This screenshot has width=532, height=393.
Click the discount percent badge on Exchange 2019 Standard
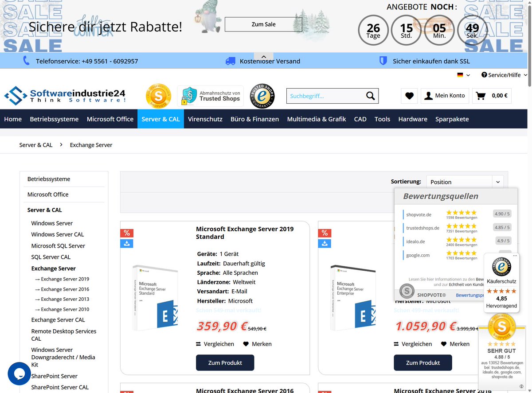[127, 233]
